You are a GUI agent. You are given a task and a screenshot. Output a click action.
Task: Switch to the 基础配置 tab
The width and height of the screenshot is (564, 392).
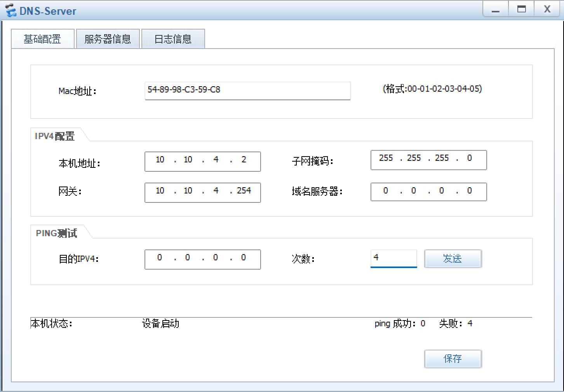tap(42, 39)
